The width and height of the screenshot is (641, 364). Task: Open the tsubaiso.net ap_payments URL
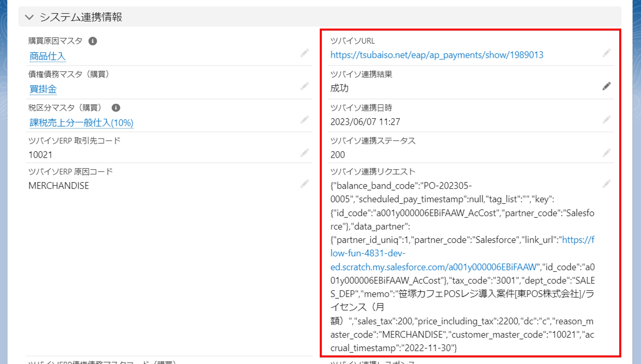tap(436, 55)
